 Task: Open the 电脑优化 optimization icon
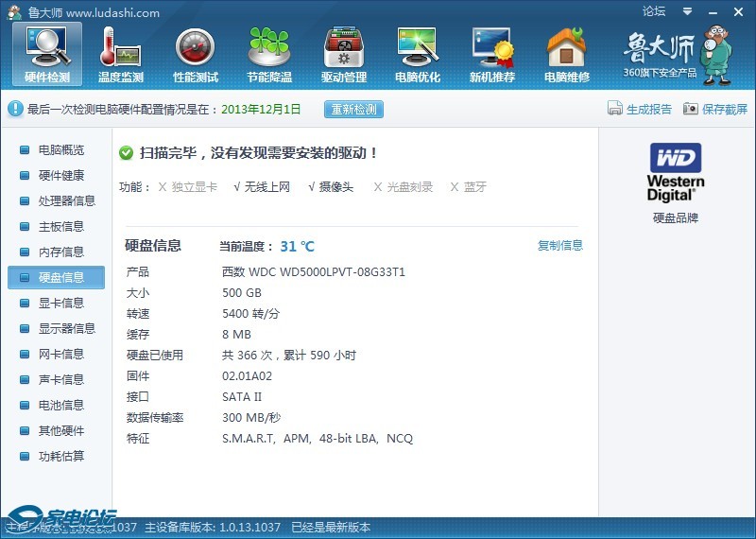418,54
